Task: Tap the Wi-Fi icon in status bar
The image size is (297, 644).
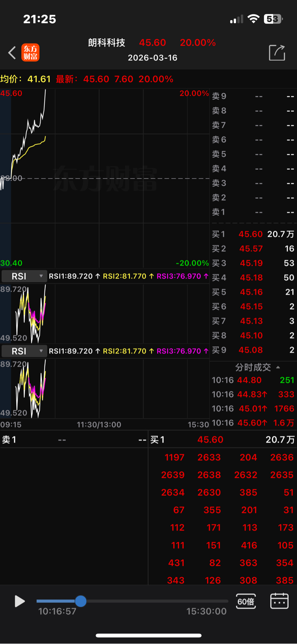Action: pos(253,19)
